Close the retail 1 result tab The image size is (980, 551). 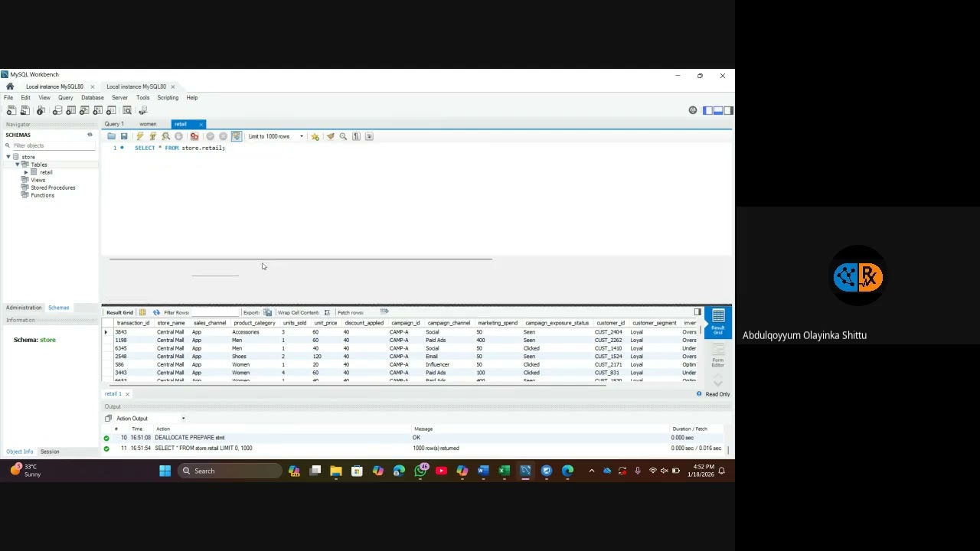[x=127, y=394]
